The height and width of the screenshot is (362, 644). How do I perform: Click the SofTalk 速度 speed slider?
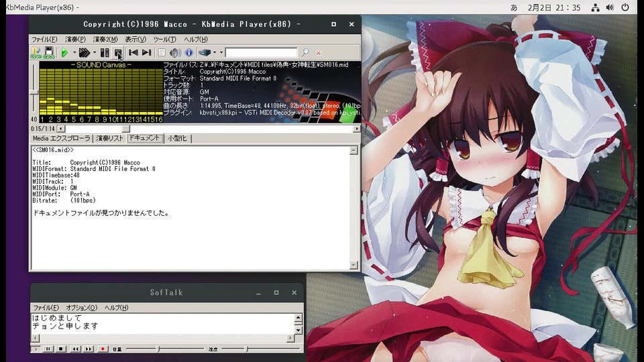pos(261,349)
